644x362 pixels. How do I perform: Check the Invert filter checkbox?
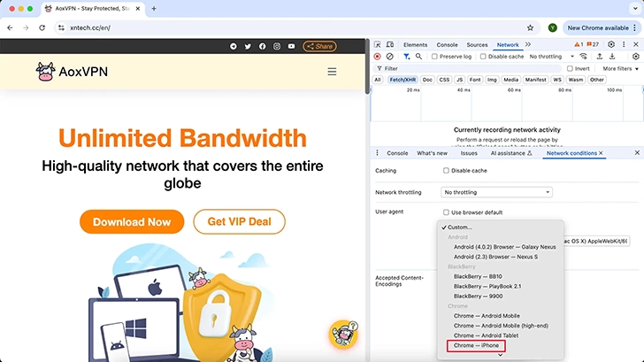[x=570, y=68]
